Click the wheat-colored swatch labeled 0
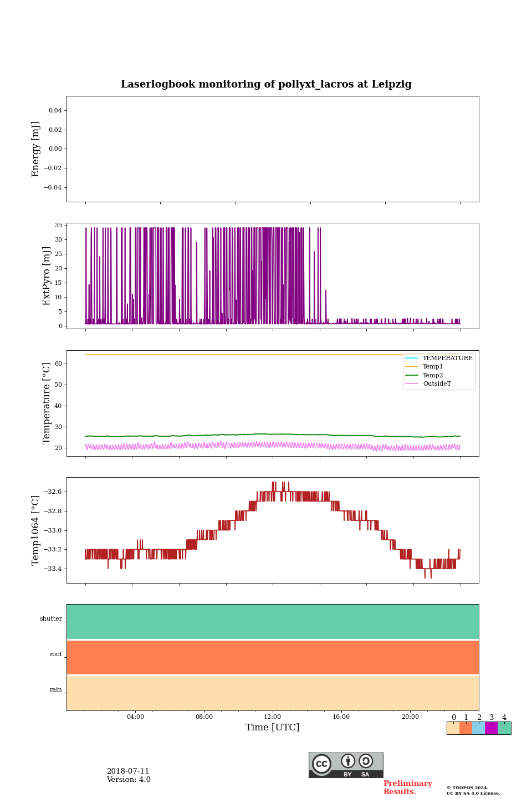The image size is (532, 798). (453, 728)
